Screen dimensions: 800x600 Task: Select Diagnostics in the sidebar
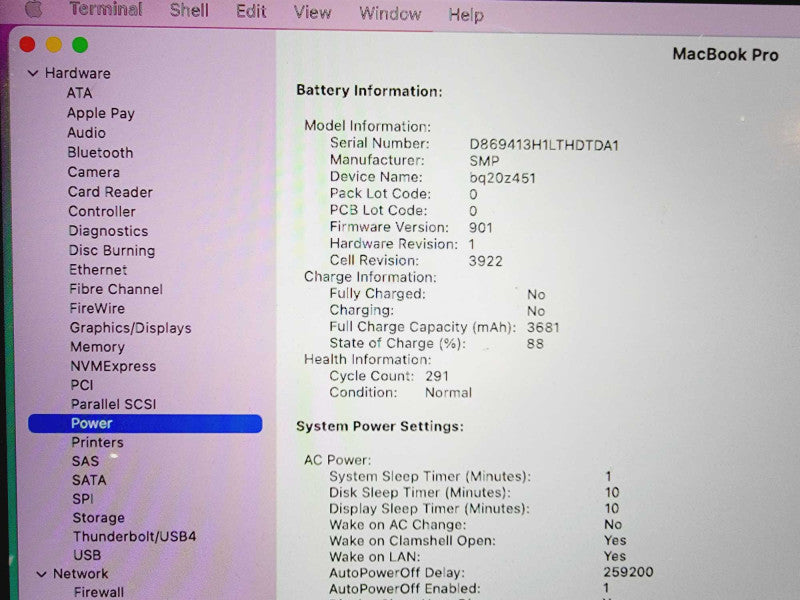pyautogui.click(x=108, y=231)
